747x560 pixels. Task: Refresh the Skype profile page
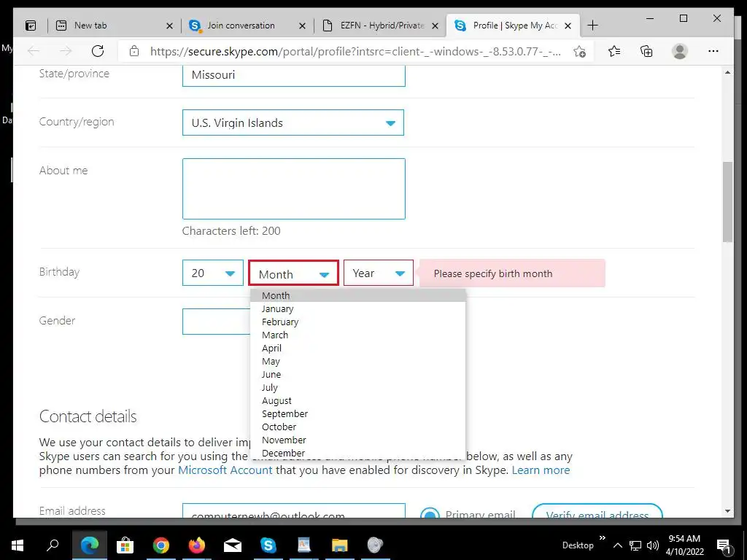tap(98, 51)
